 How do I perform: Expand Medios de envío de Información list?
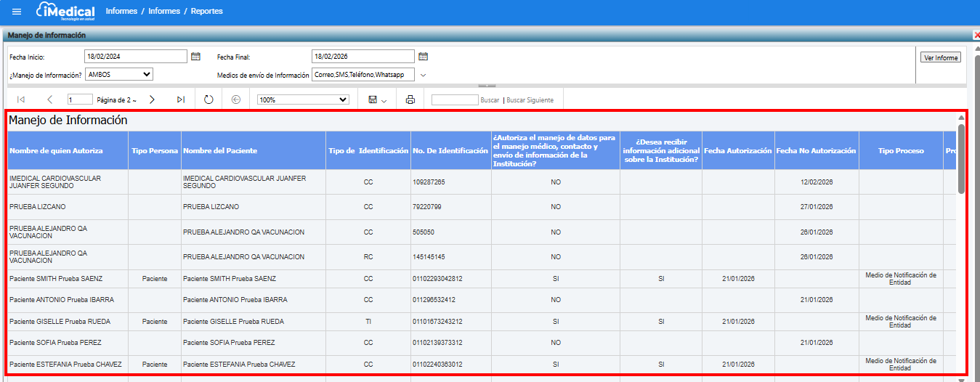point(423,75)
